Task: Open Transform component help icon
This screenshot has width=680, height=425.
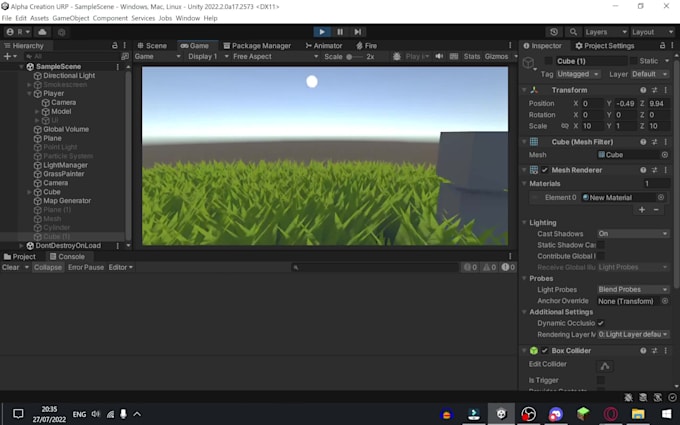Action: pos(643,90)
